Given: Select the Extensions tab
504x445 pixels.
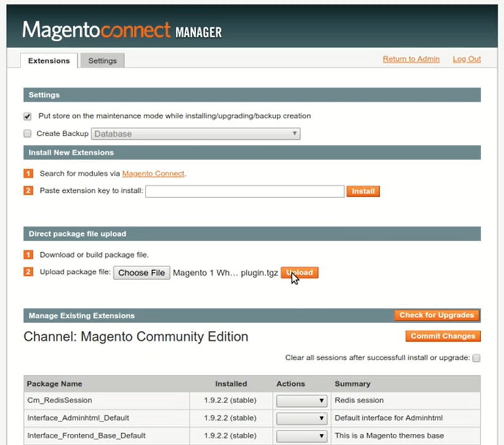Looking at the screenshot, I should point(49,60).
